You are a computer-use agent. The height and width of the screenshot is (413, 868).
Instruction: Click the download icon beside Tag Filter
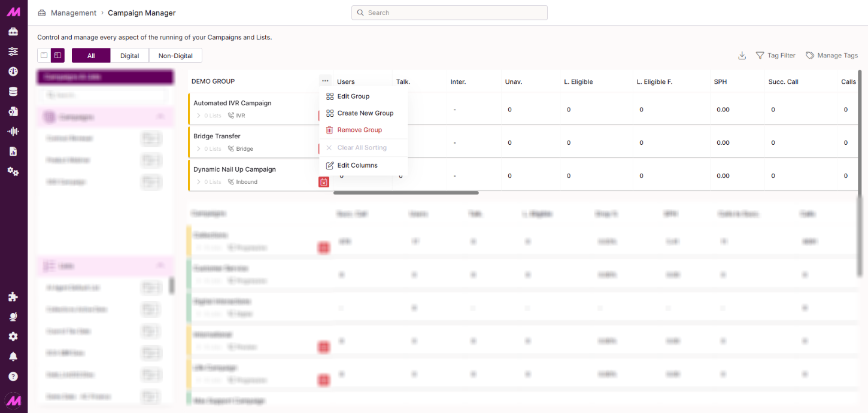pyautogui.click(x=742, y=56)
